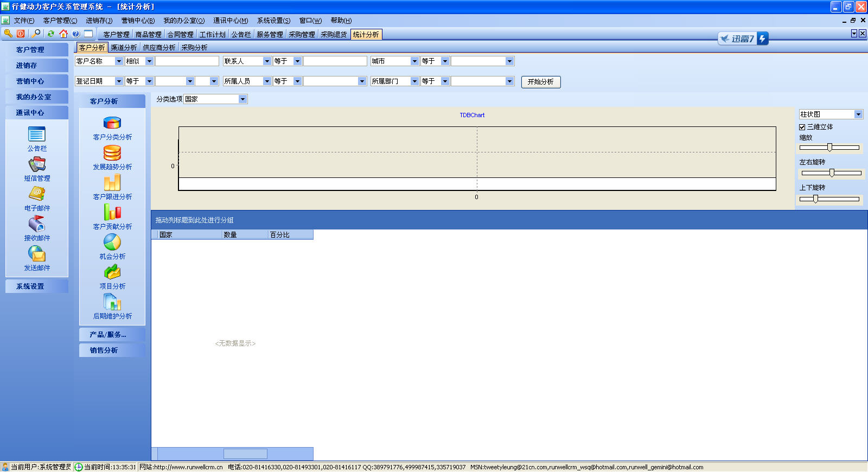Open the 文件(F) menu
Viewport: 868px width, 472px height.
tap(24, 21)
